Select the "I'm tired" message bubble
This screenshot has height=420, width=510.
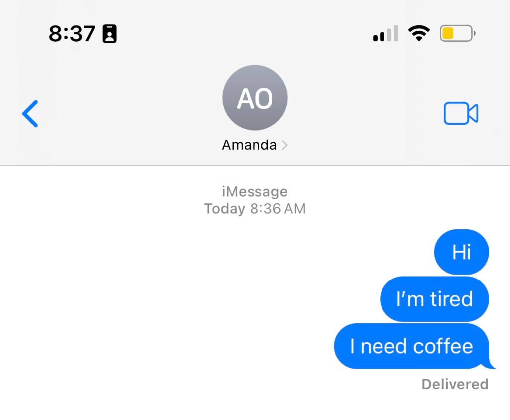434,299
